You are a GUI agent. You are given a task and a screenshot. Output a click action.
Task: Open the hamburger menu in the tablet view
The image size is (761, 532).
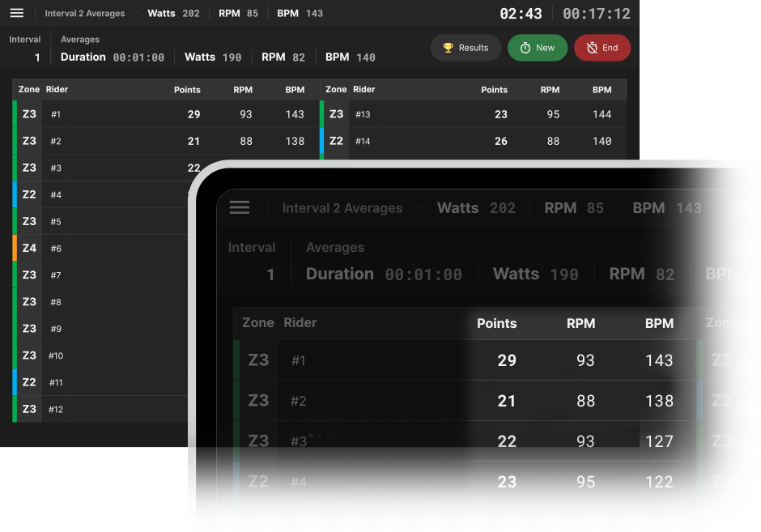[240, 207]
